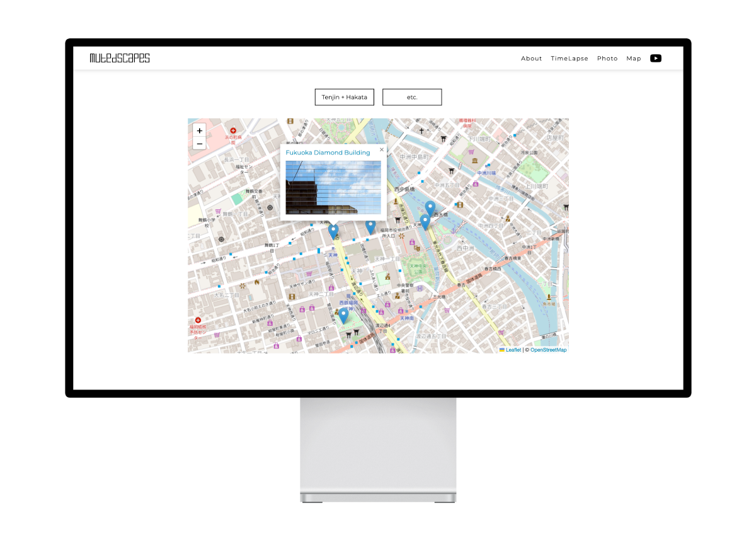This screenshot has width=756, height=540.
Task: Open the OpenStreetMap attribution link
Action: coord(548,350)
